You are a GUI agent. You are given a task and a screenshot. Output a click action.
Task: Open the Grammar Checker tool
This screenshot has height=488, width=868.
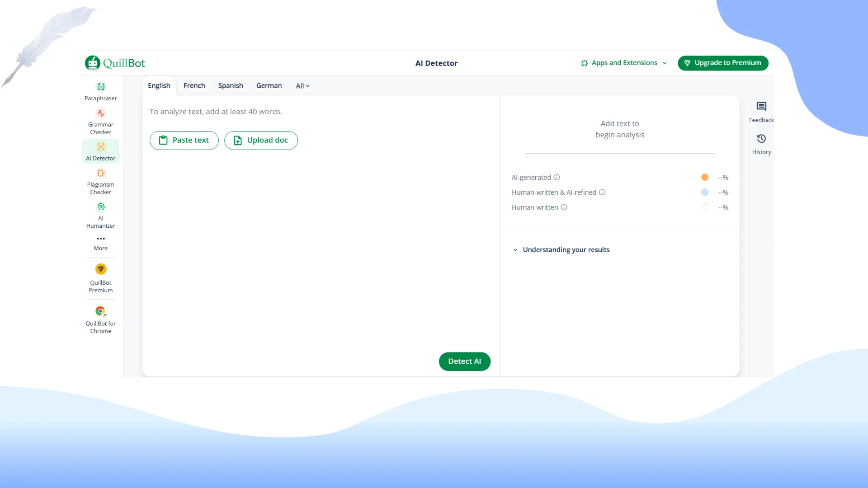pyautogui.click(x=100, y=121)
